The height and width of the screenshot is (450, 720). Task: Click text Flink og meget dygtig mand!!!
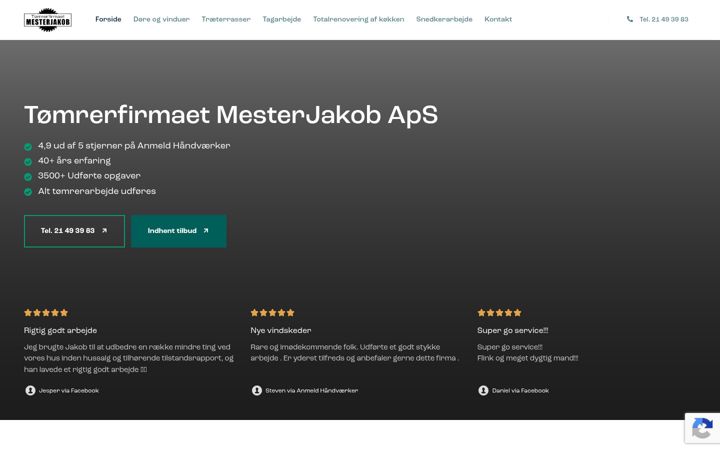(x=528, y=358)
